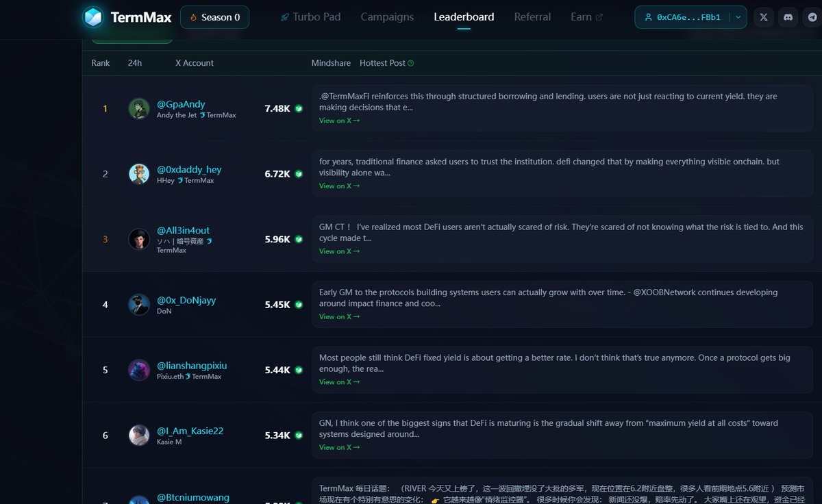Screen dimensions: 822x504
Task: Click the @0xdaddy_hey avatar
Action: [139, 174]
